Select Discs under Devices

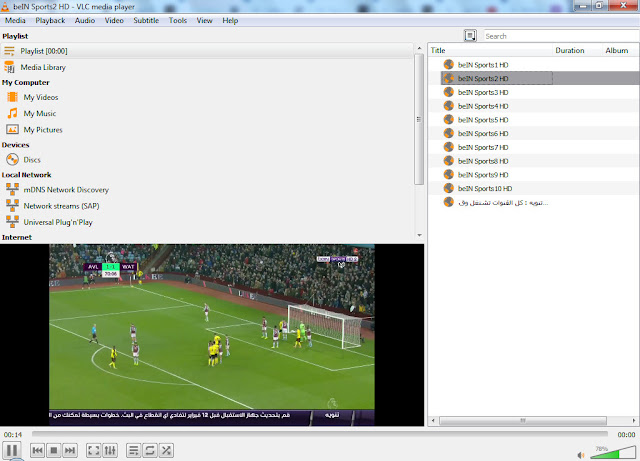tap(32, 160)
